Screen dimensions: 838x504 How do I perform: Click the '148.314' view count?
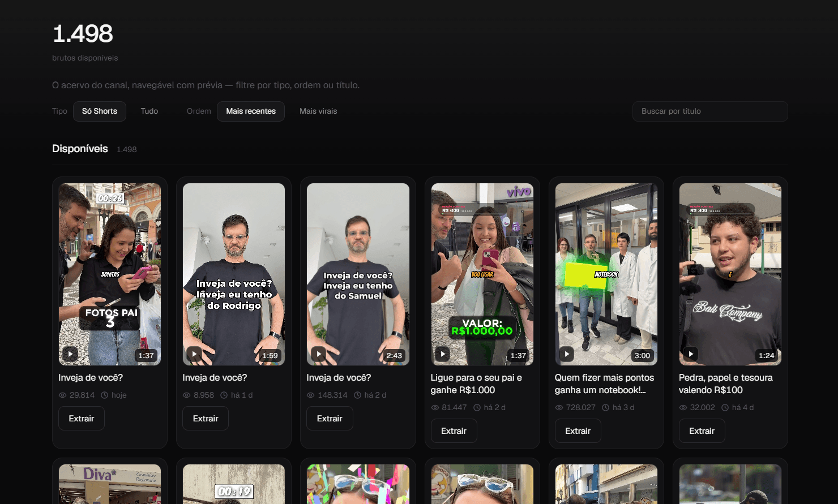332,395
